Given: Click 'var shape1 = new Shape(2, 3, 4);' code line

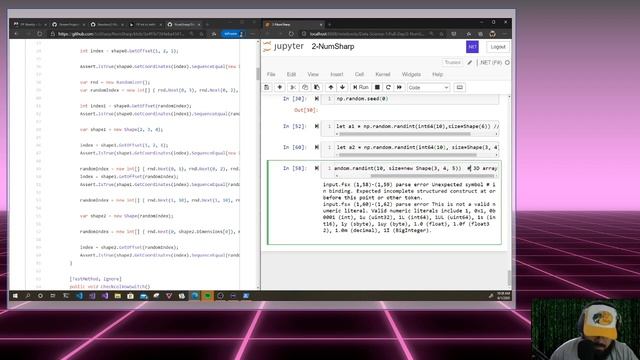Looking at the screenshot, I should (x=121, y=129).
